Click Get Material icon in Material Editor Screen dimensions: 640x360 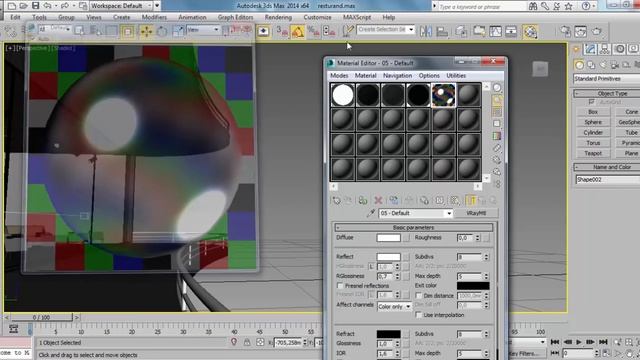(x=336, y=200)
